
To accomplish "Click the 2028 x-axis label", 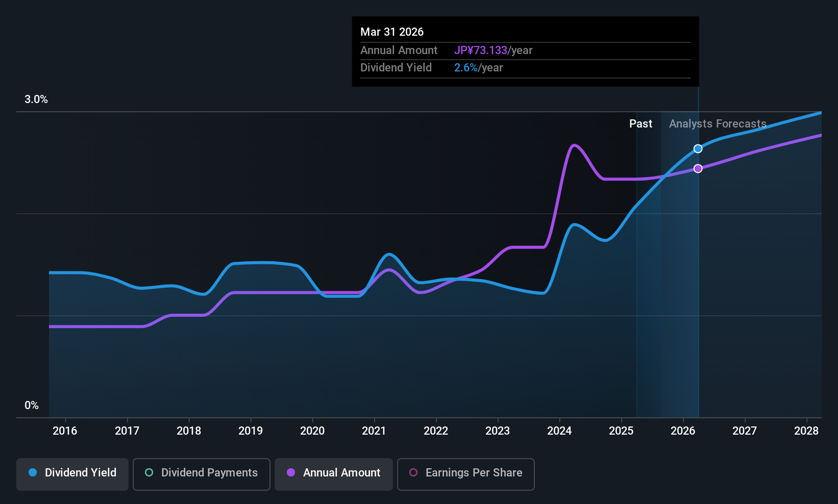I will [x=806, y=431].
